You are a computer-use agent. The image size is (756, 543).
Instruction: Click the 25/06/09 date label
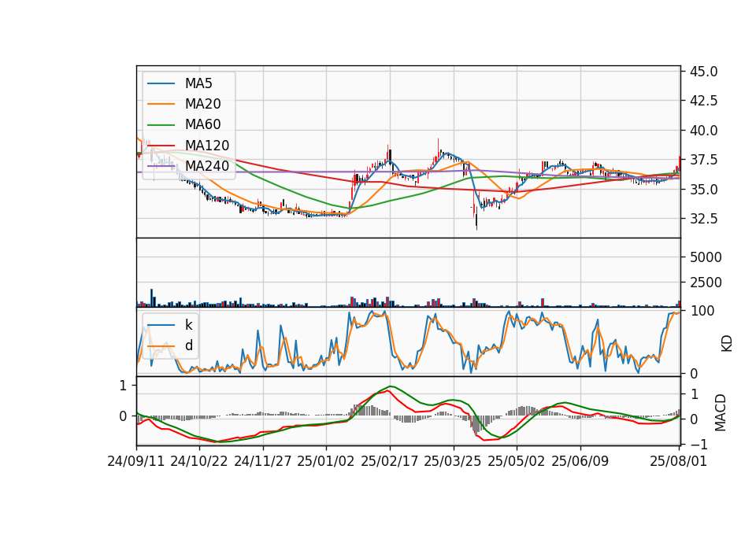click(580, 462)
